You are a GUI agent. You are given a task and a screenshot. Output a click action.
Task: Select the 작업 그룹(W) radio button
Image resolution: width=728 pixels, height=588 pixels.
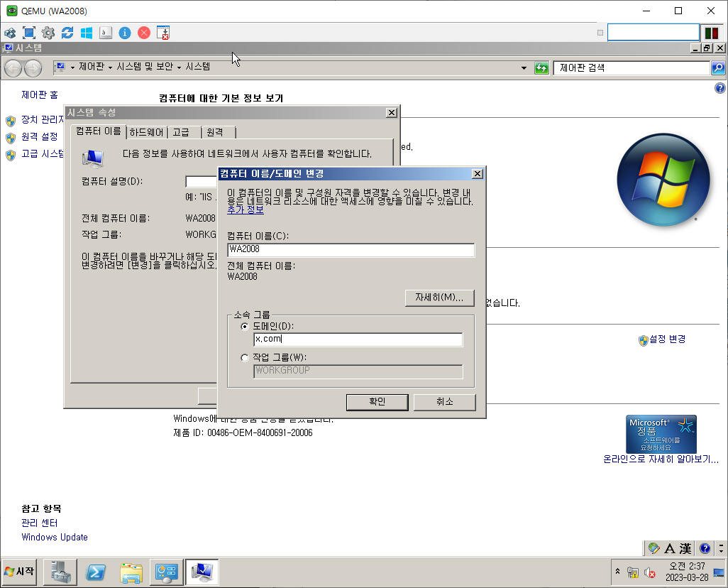(x=245, y=358)
